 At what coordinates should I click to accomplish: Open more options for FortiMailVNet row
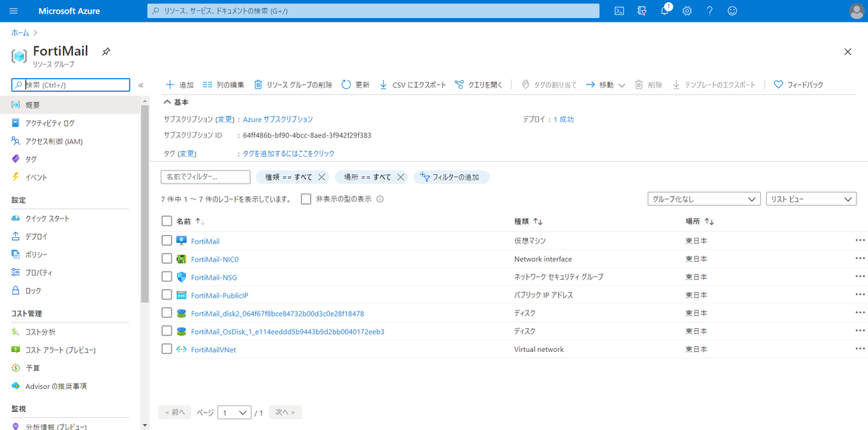(860, 349)
